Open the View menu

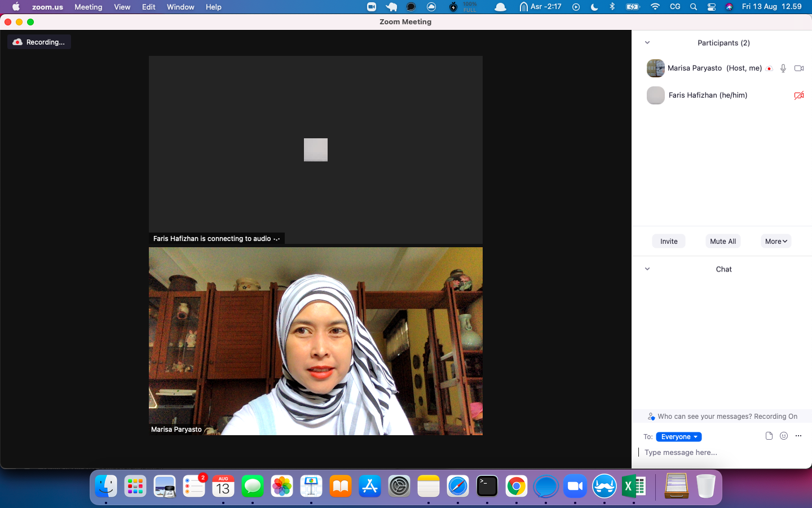122,7
